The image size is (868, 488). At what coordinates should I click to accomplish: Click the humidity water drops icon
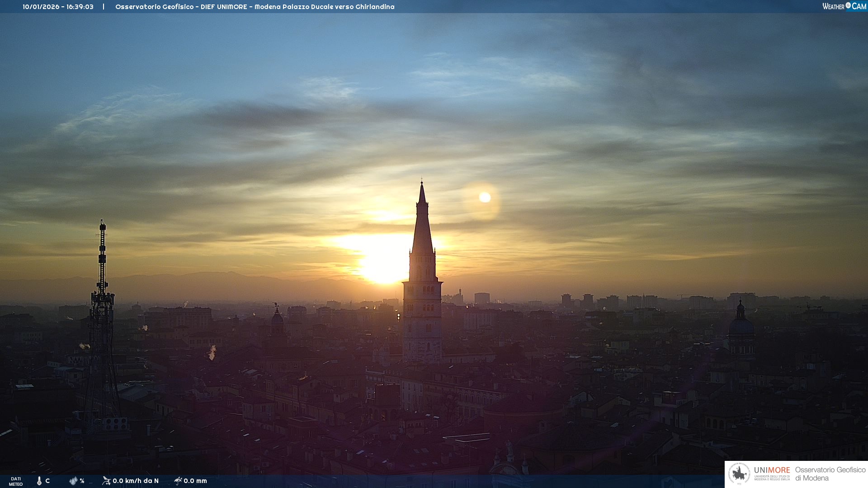[73, 481]
